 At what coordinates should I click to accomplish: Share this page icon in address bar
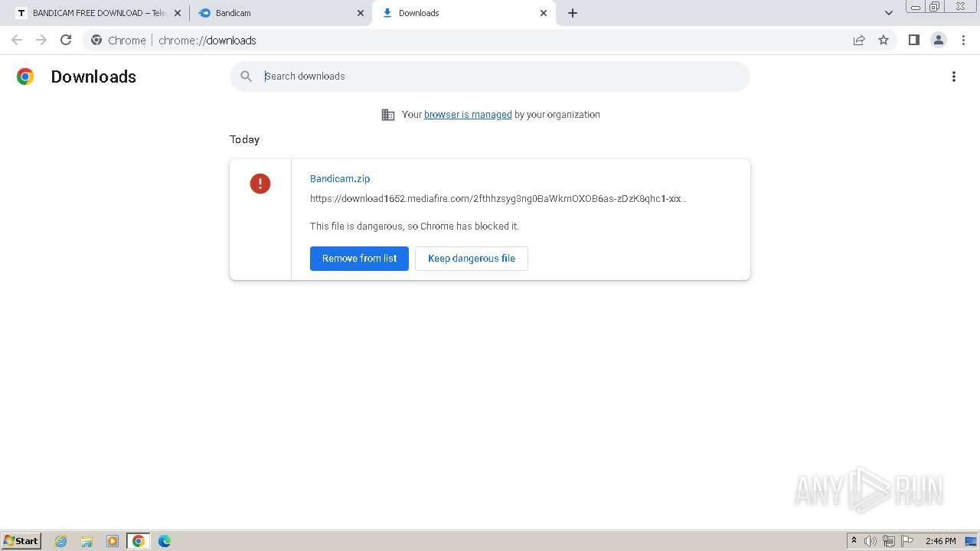pos(859,40)
